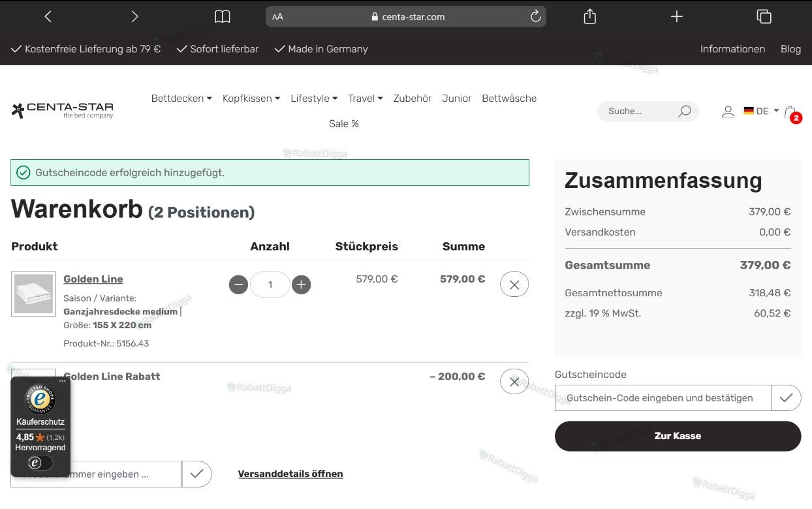Open the Golden Line product link
812x509 pixels.
click(93, 279)
